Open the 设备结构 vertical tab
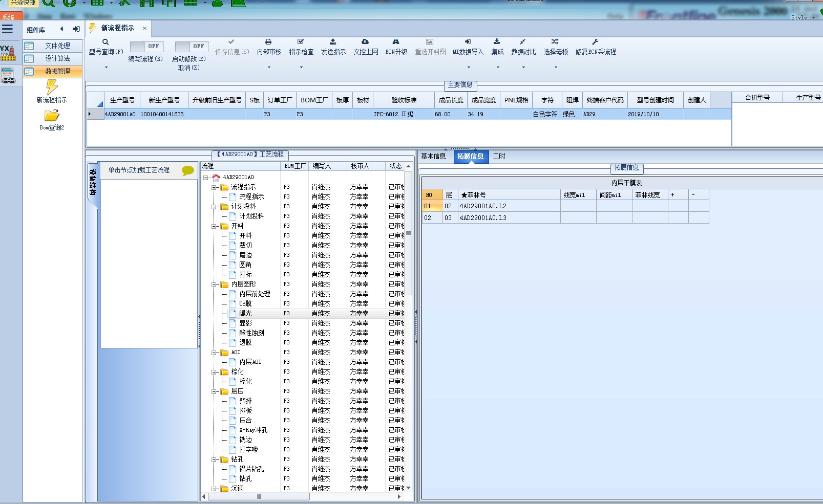The image size is (823, 504). pos(93,183)
